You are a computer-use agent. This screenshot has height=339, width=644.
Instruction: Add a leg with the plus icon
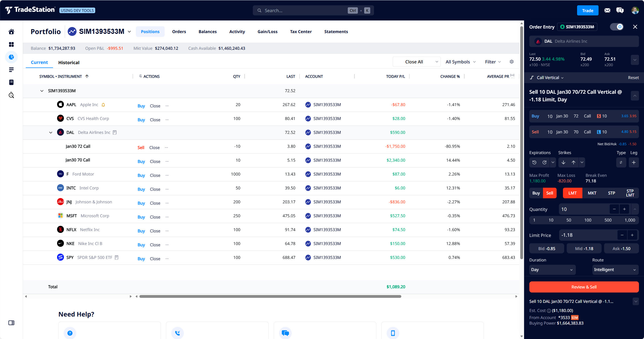(634, 162)
